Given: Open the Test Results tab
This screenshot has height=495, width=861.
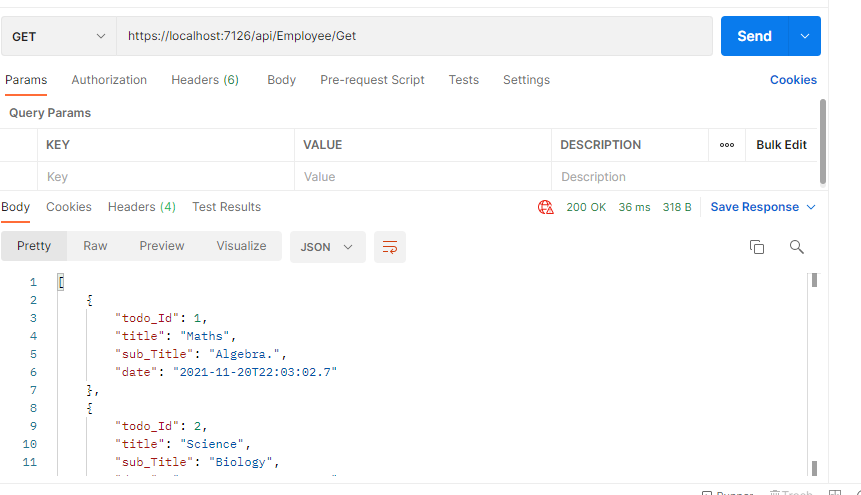Looking at the screenshot, I should click(226, 207).
